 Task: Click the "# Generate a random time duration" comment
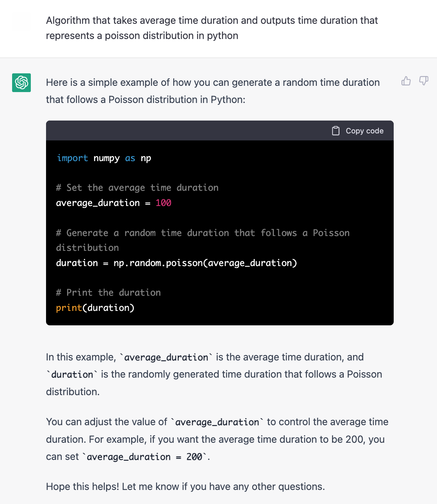[203, 233]
